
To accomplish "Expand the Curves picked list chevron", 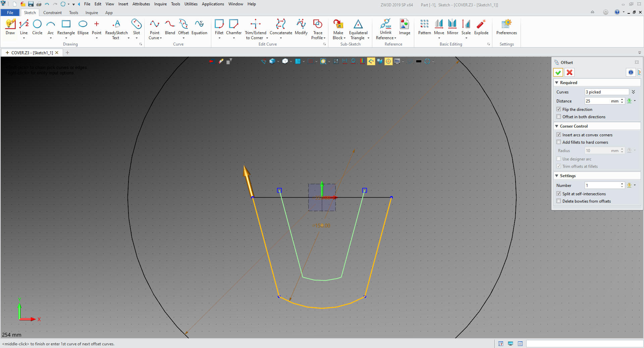I will click(x=633, y=92).
